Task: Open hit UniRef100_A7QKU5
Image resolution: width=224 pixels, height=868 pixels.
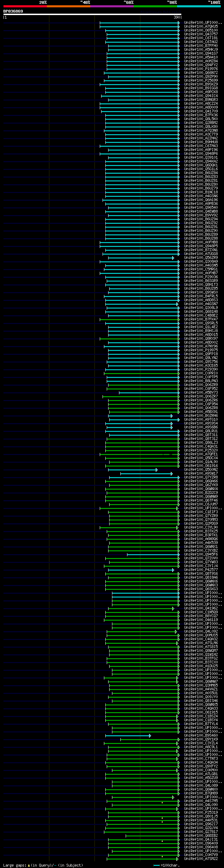Action: coord(201,26)
